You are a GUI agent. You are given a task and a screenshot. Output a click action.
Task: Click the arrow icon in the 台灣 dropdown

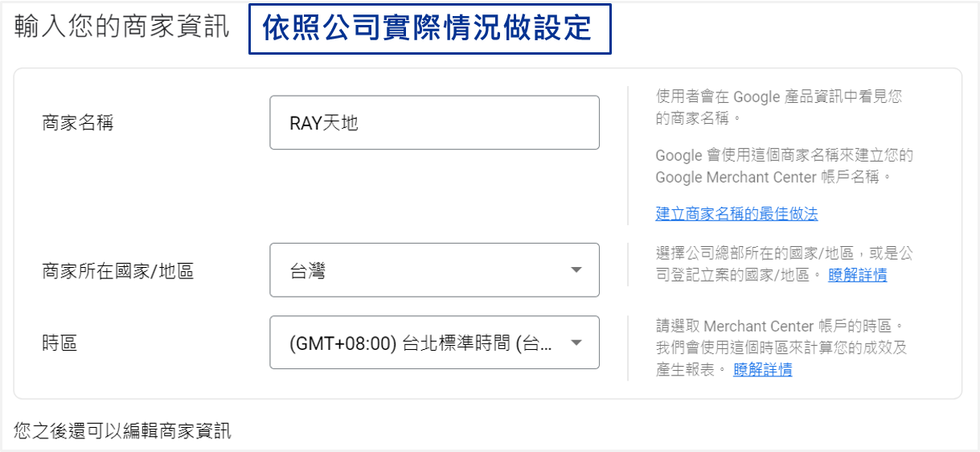pos(576,270)
